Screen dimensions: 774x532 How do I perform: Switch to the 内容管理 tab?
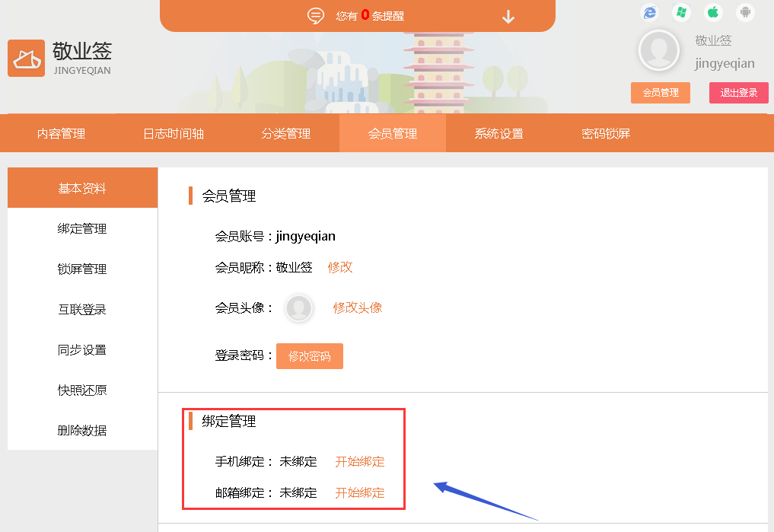(61, 133)
